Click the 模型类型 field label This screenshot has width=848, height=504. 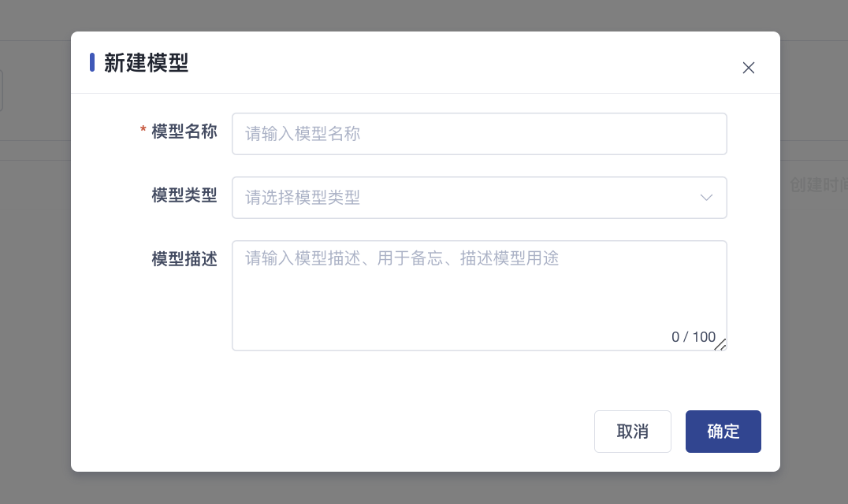[184, 195]
